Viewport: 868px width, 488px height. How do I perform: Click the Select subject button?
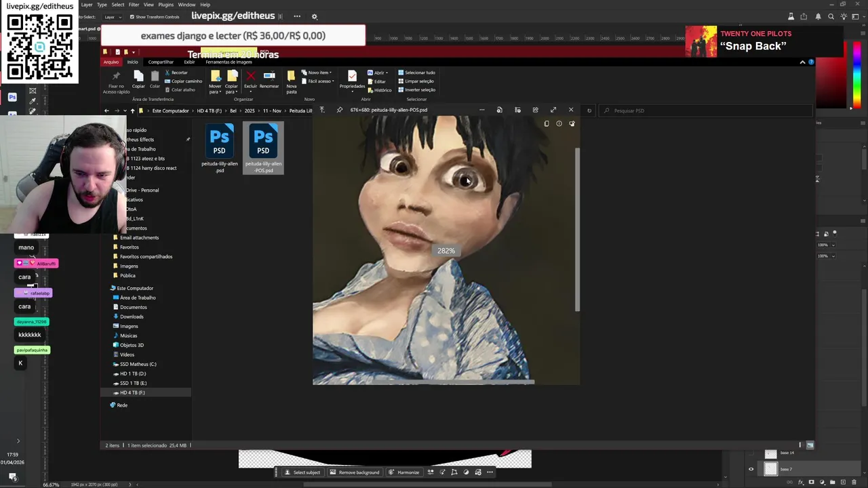[302, 472]
